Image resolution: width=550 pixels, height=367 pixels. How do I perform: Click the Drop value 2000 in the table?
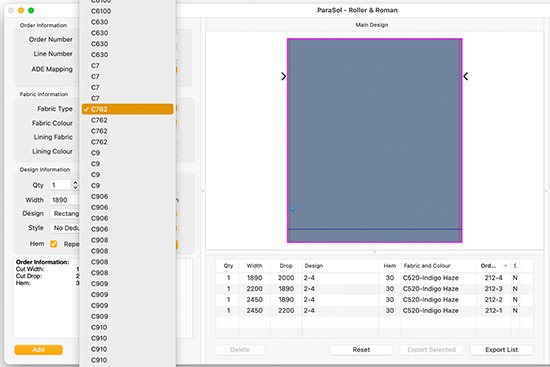tap(286, 278)
